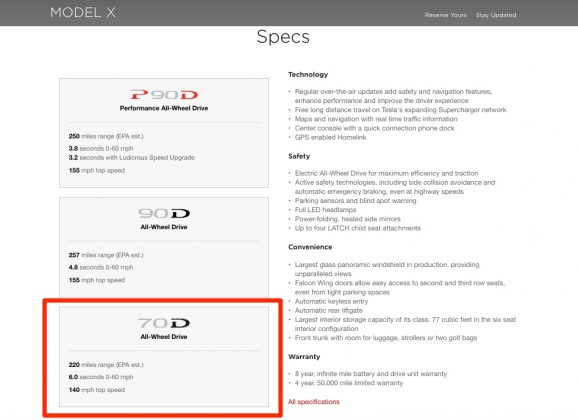Click the Falcon Wing doors bullet text
The image size is (578, 420).
point(400,287)
